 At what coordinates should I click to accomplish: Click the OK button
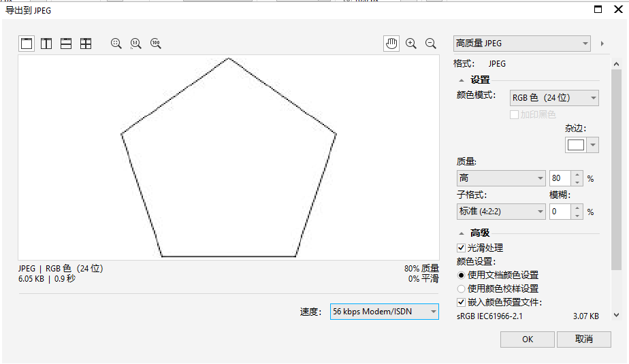click(x=528, y=339)
